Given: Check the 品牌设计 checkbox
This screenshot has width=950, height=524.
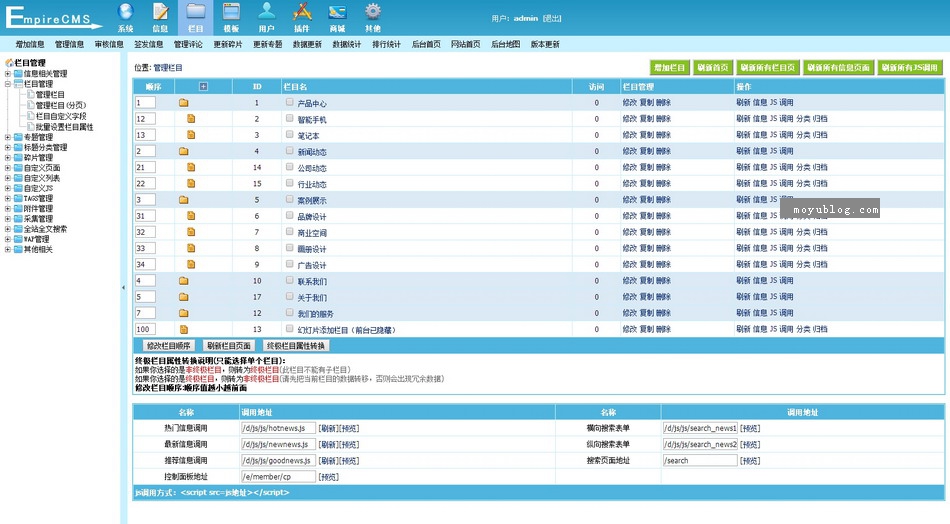Looking at the screenshot, I should [x=290, y=215].
